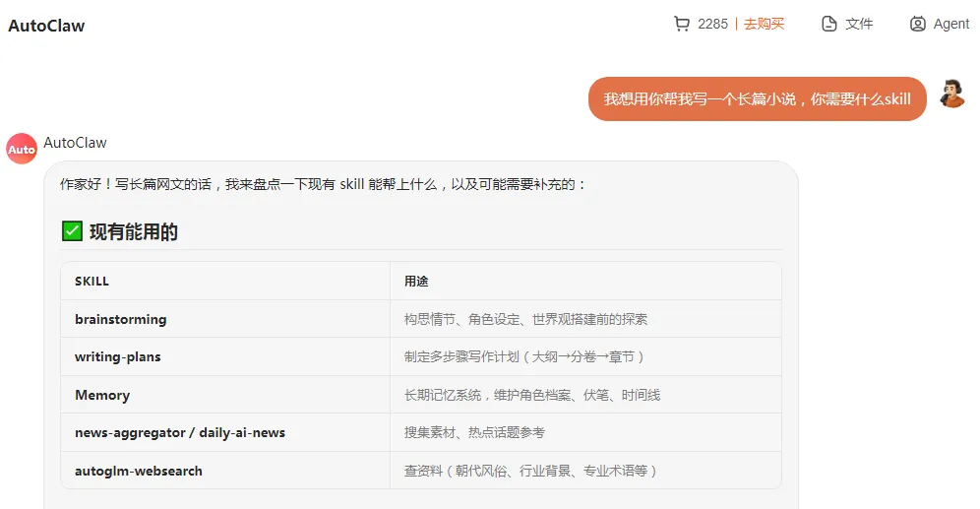Screen dimensions: 980x509
Task: Click the user avatar picture
Action: 952,94
